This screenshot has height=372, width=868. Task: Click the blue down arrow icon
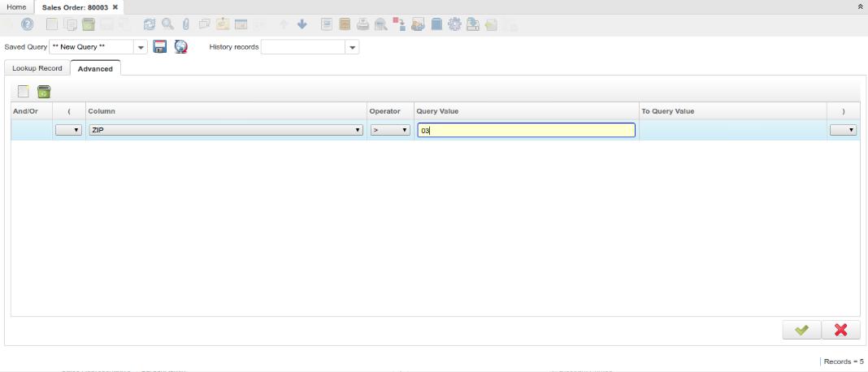click(x=302, y=25)
